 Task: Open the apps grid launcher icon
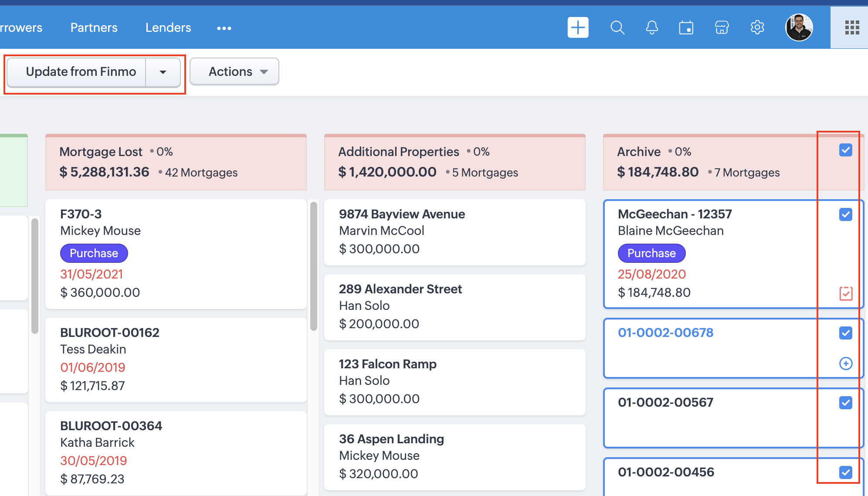[851, 28]
